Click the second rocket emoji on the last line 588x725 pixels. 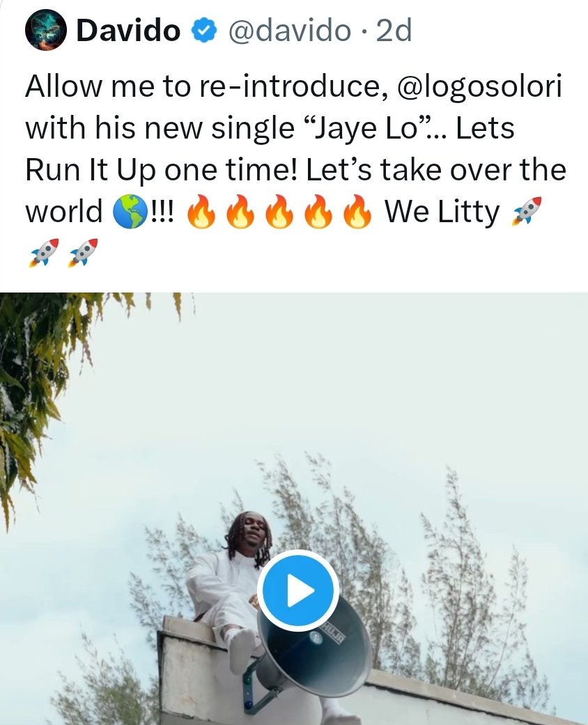(x=84, y=252)
